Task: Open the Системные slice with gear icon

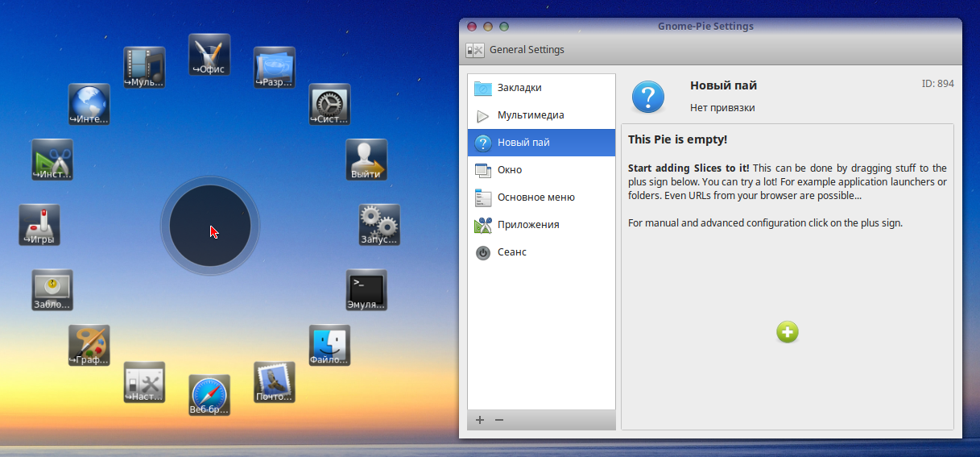Action: pyautogui.click(x=330, y=105)
